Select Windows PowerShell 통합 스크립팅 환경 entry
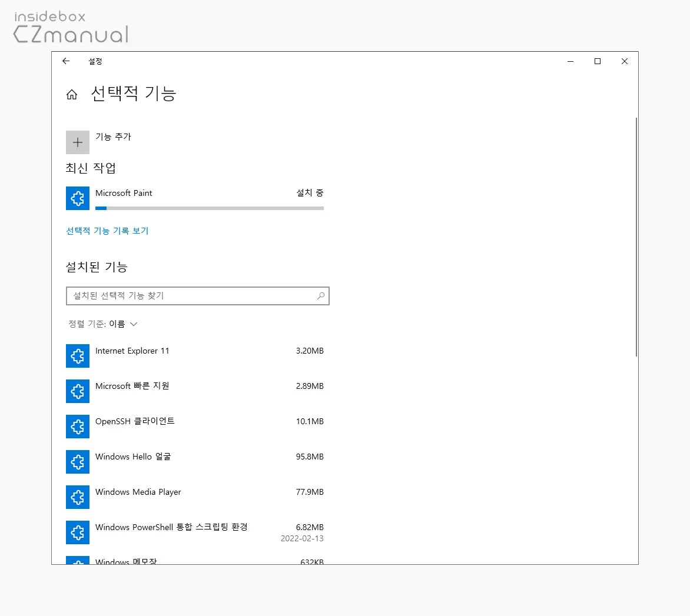The image size is (690, 616). [171, 527]
